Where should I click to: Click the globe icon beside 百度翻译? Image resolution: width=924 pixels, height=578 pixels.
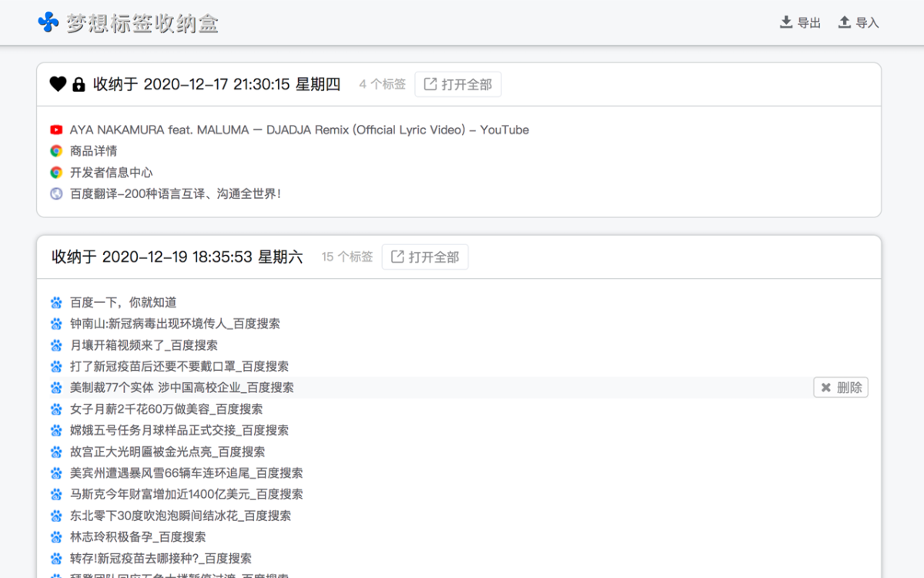[x=56, y=194]
